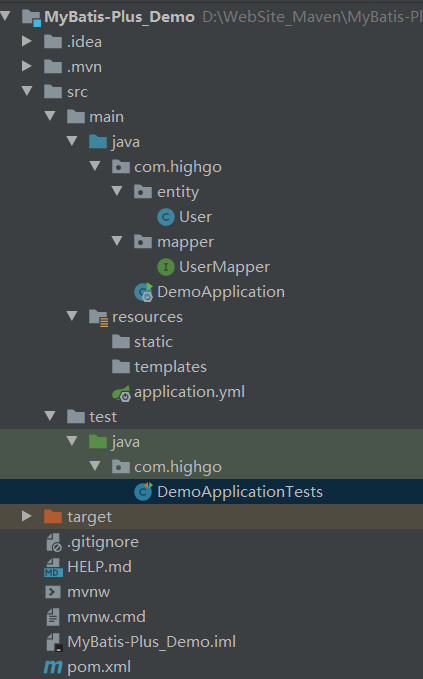This screenshot has height=679, width=423.
Task: Click the HELP.md markdown file icon
Action: 54,567
